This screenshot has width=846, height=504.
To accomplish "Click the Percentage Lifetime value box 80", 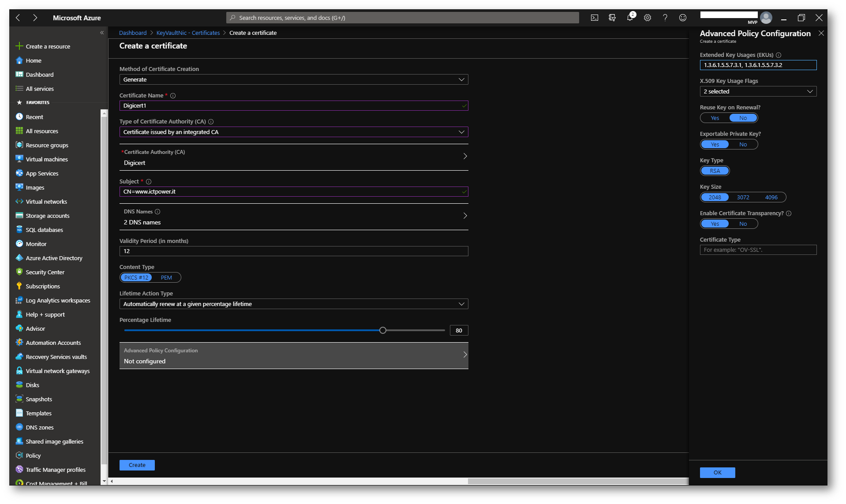I will pos(459,331).
